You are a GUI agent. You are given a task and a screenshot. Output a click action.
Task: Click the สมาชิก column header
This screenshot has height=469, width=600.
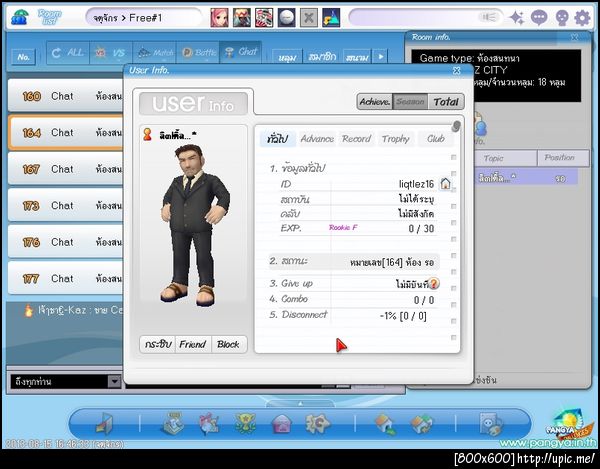(x=322, y=57)
